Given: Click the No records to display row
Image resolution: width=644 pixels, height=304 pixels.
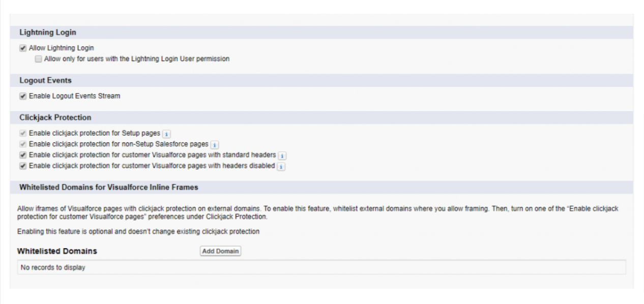Looking at the screenshot, I should coord(53,267).
